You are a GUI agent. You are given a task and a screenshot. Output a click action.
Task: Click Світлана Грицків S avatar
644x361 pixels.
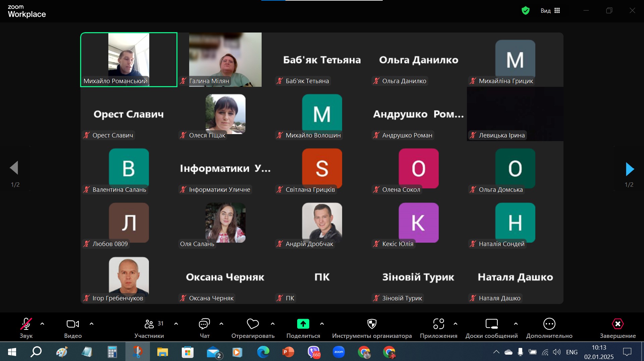[322, 168]
